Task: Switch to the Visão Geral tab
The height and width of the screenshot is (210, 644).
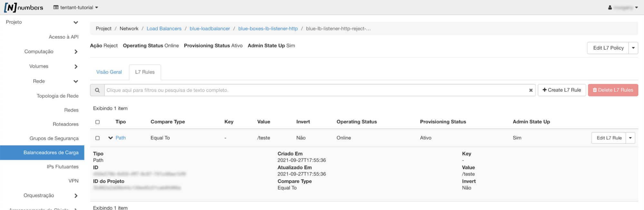Action: (x=109, y=72)
